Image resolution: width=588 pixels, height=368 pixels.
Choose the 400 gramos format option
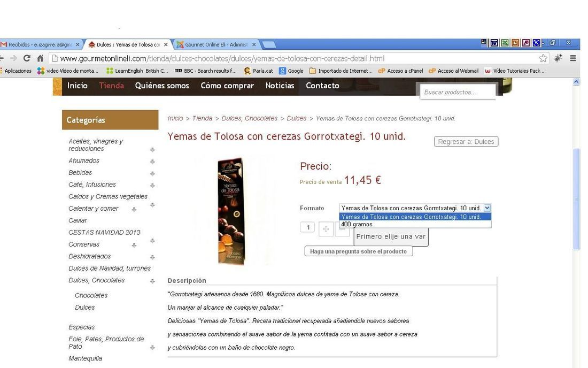415,224
